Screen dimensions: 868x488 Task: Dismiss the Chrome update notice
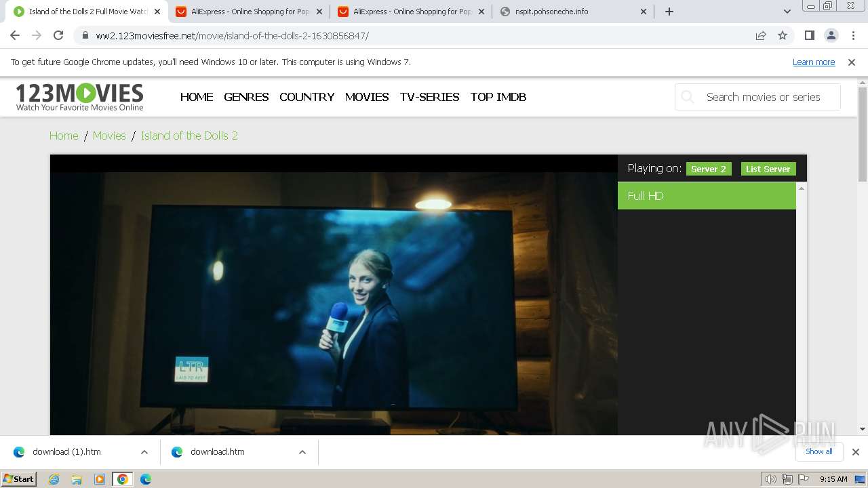[852, 62]
